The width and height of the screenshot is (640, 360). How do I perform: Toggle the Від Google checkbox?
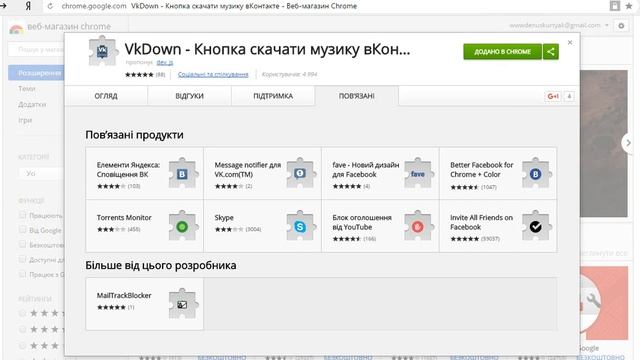tap(22, 230)
